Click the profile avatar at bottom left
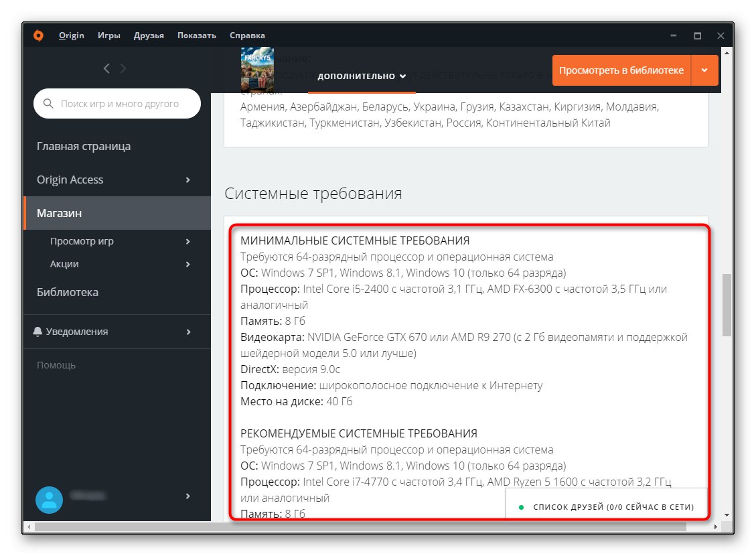Viewport: 756px width, 556px height. pos(49,500)
